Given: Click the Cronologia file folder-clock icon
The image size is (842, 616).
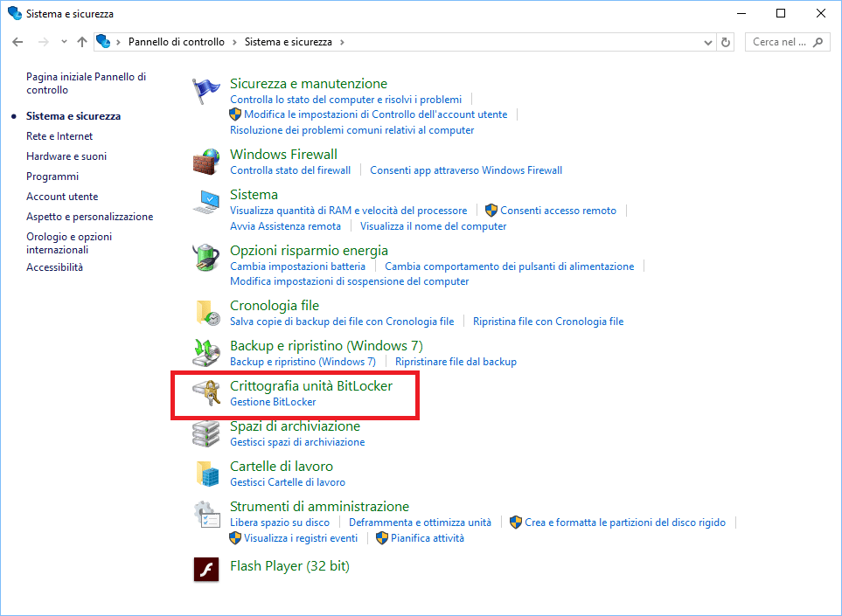Looking at the screenshot, I should (206, 313).
